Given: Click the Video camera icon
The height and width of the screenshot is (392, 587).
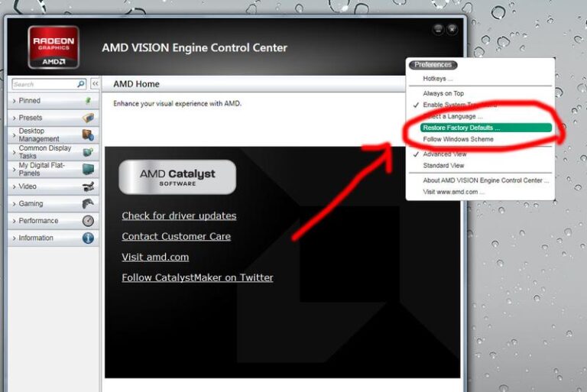Looking at the screenshot, I should (88, 186).
